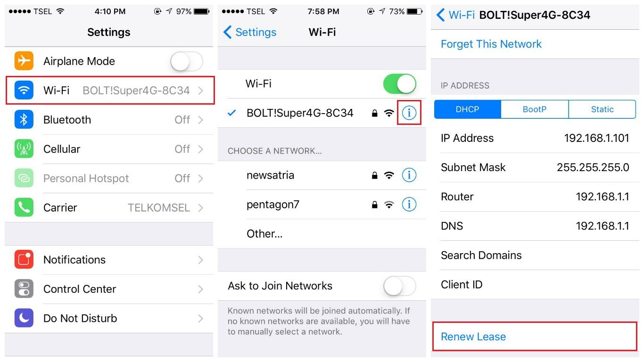Open the Control Center row chevron

point(201,289)
